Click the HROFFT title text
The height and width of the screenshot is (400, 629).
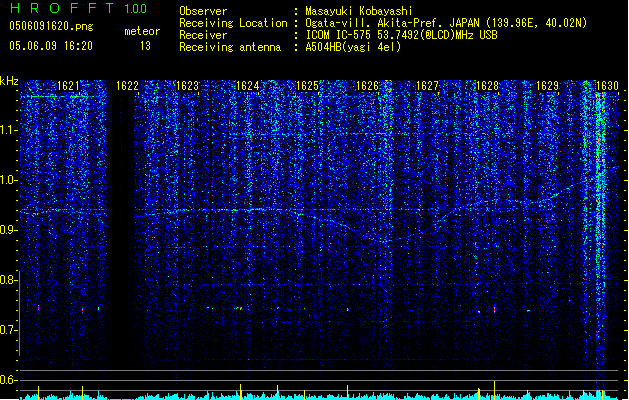62,8
